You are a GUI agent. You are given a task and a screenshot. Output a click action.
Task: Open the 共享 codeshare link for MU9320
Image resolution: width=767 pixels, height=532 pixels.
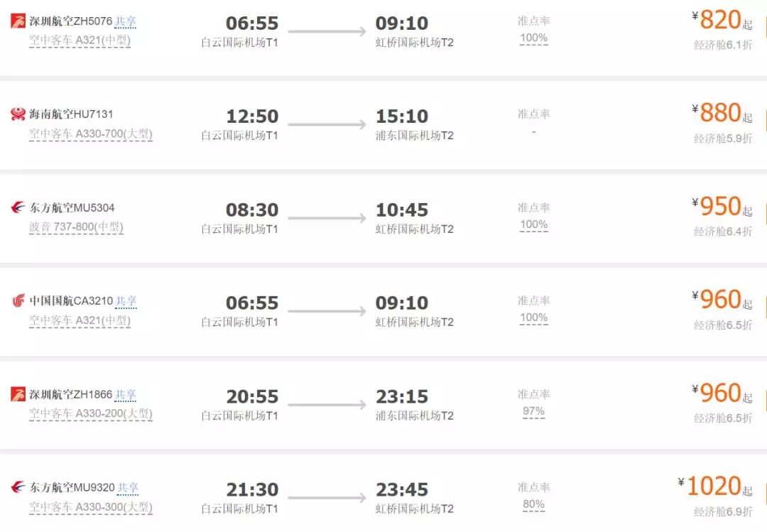[x=128, y=487]
